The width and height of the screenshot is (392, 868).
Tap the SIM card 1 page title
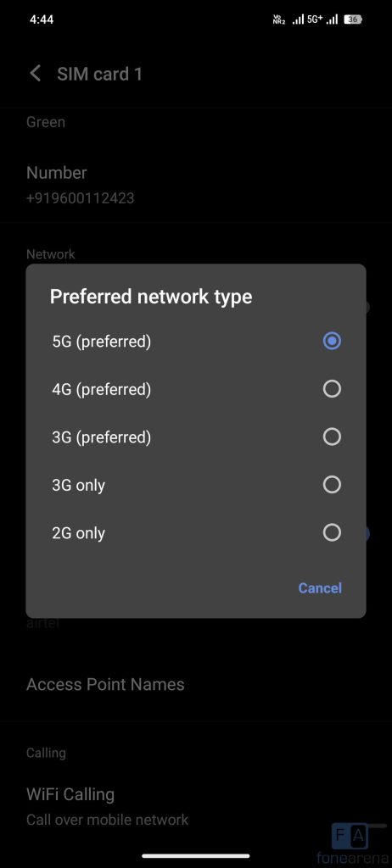(100, 75)
